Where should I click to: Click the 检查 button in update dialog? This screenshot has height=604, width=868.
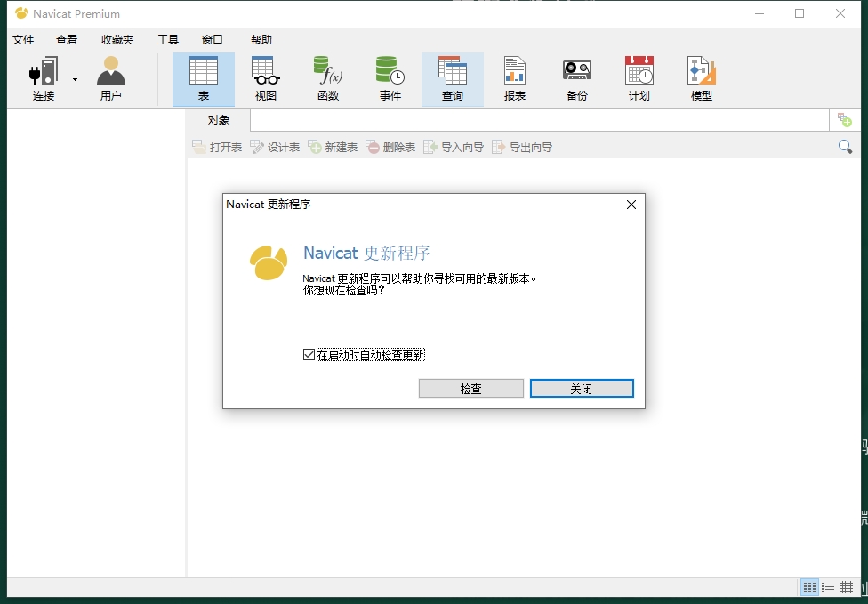(x=471, y=389)
